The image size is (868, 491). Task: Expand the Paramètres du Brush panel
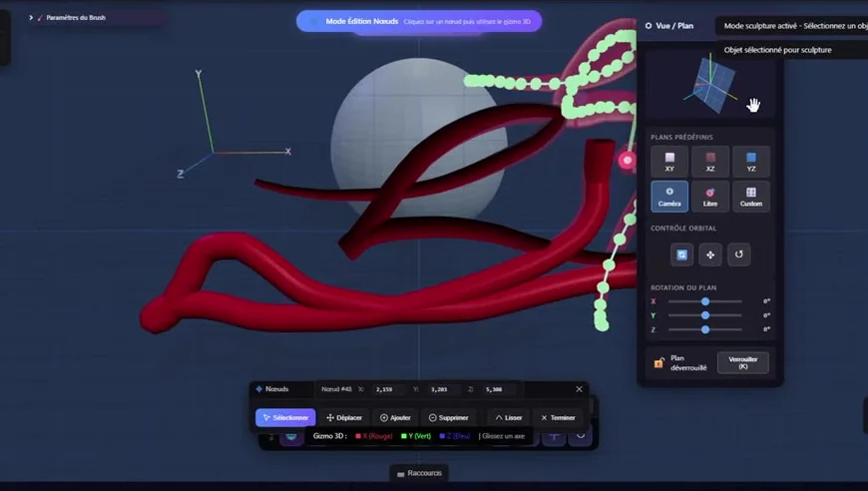68,18
